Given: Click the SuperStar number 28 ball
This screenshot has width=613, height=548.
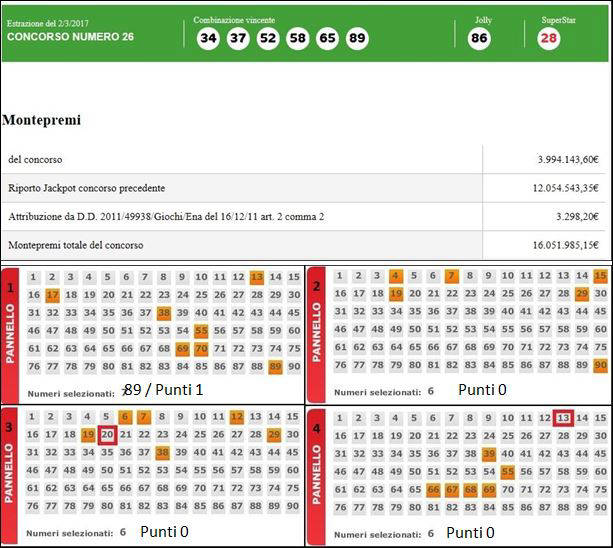Looking at the screenshot, I should 548,39.
